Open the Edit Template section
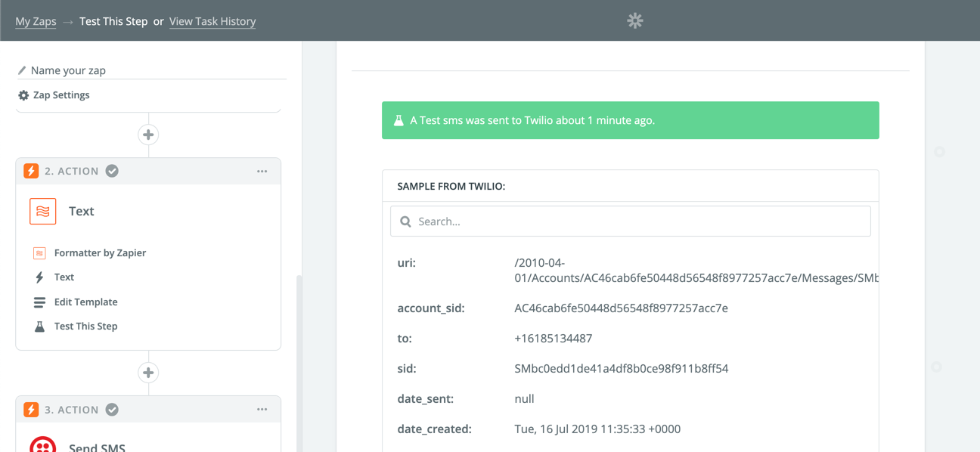This screenshot has height=452, width=980. point(86,302)
